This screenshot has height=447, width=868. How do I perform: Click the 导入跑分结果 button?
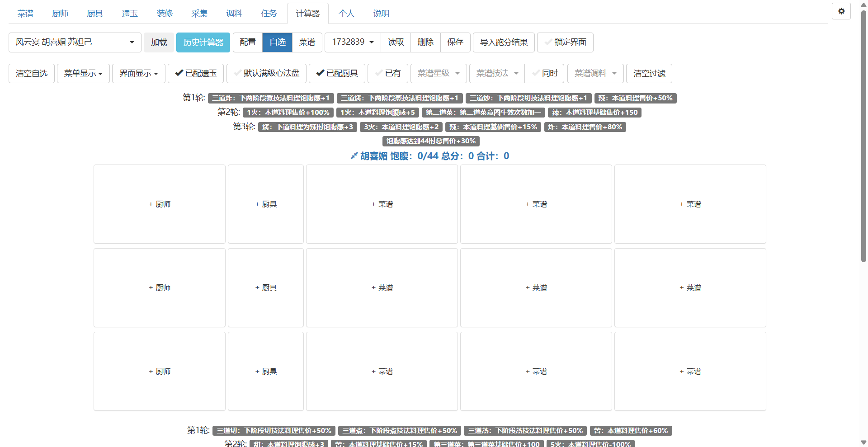[x=504, y=42]
